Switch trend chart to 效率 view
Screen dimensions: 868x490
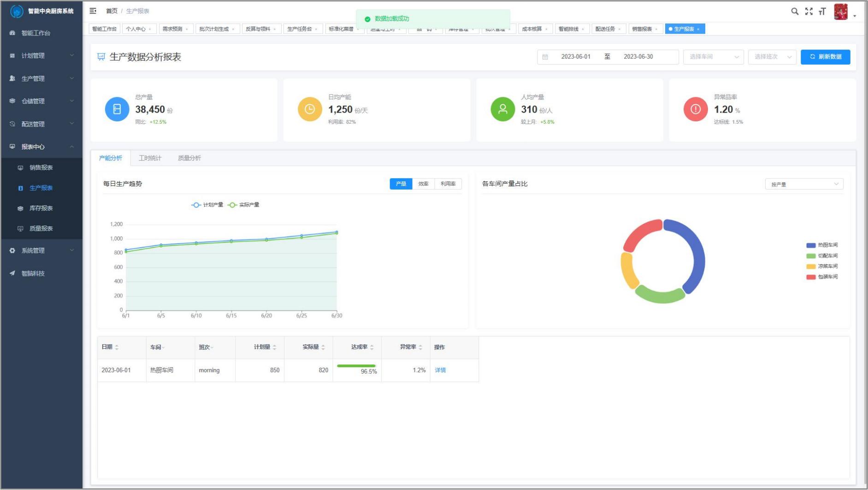[x=423, y=184]
